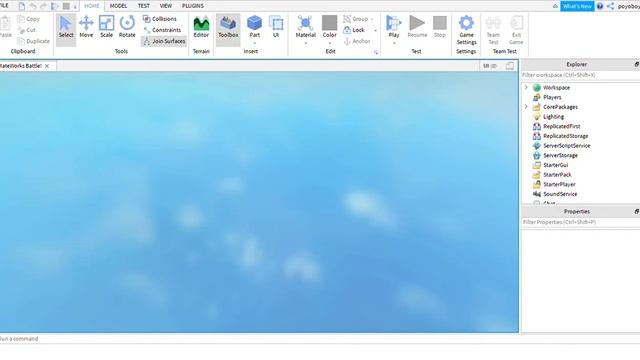The width and height of the screenshot is (640, 360).
Task: Insert a new Part
Action: coord(254,27)
